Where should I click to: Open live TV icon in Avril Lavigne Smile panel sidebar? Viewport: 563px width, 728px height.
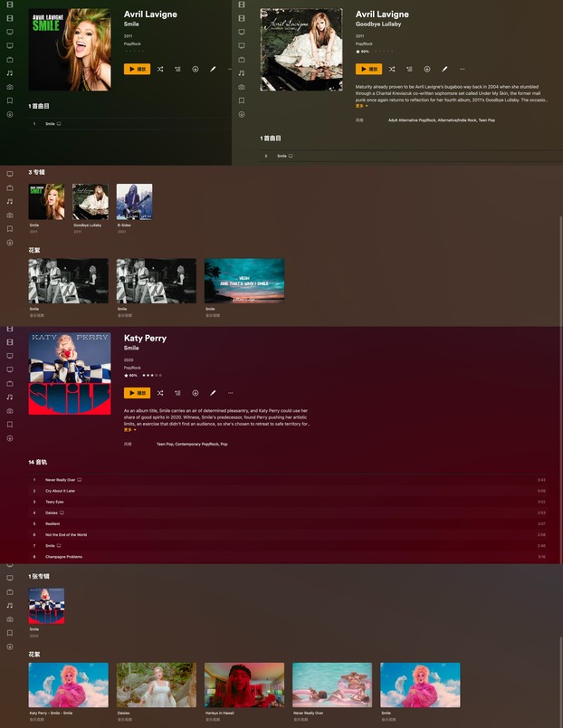(10, 60)
